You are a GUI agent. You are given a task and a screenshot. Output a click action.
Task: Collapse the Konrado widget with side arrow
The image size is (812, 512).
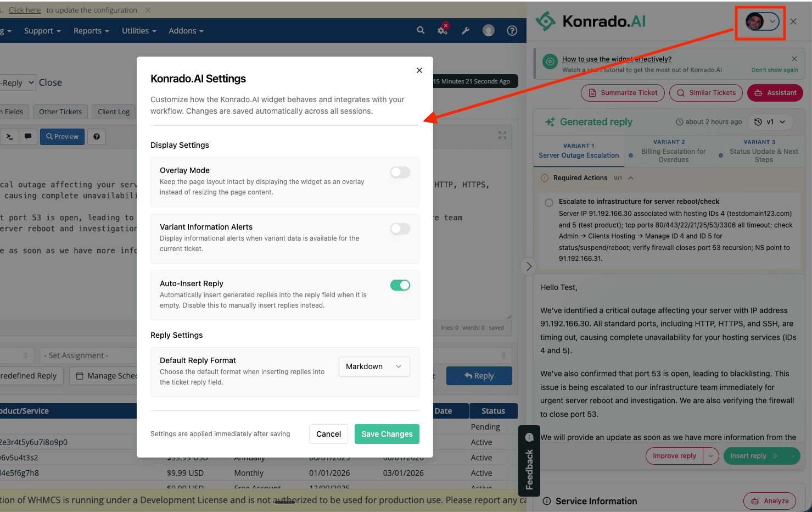click(x=529, y=266)
